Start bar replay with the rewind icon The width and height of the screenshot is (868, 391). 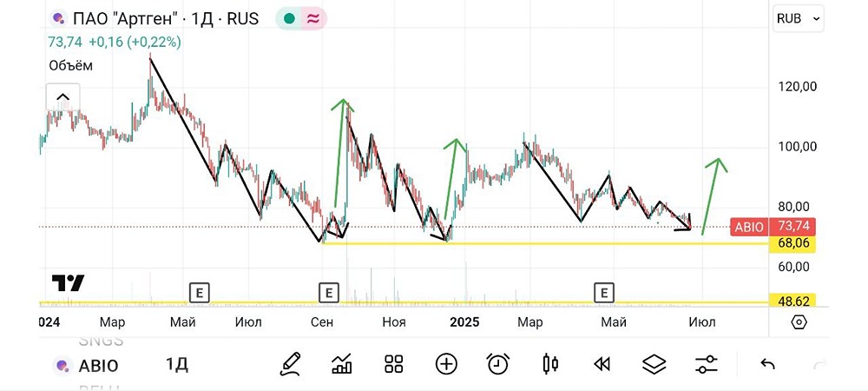point(602,364)
